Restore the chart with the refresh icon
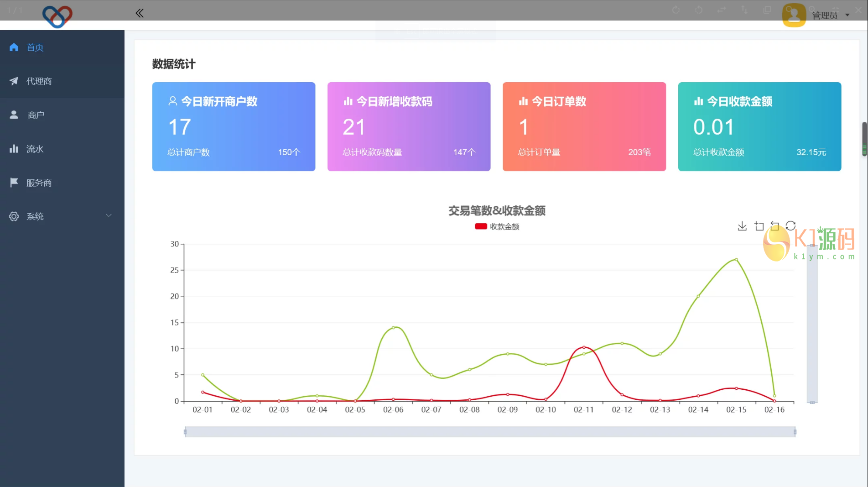Viewport: 868px width, 487px height. (791, 226)
